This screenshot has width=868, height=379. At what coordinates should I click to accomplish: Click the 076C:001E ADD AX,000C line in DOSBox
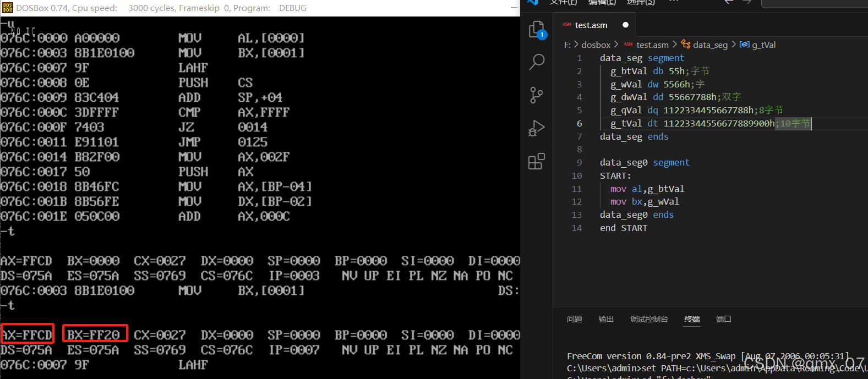(x=145, y=216)
